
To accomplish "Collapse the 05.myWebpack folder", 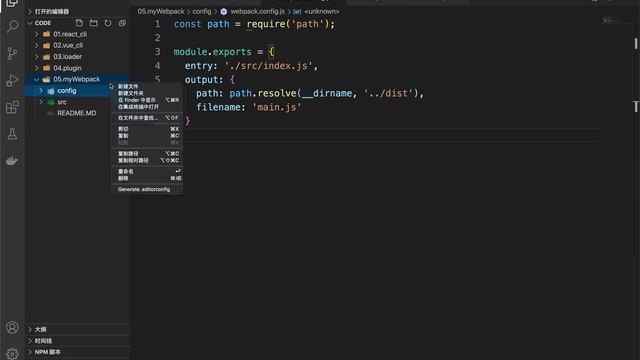I will [37, 79].
